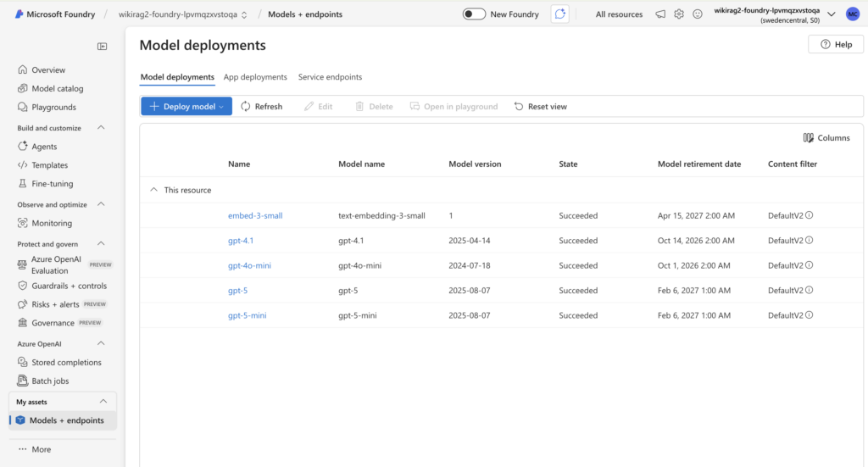Switch to the Service endpoints tab
This screenshot has width=868, height=467.
pos(330,77)
